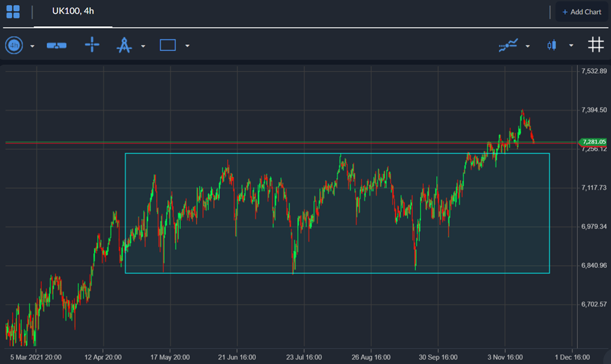611x364 pixels.
Task: Select the 4h timeframe circle button
Action: click(x=14, y=46)
